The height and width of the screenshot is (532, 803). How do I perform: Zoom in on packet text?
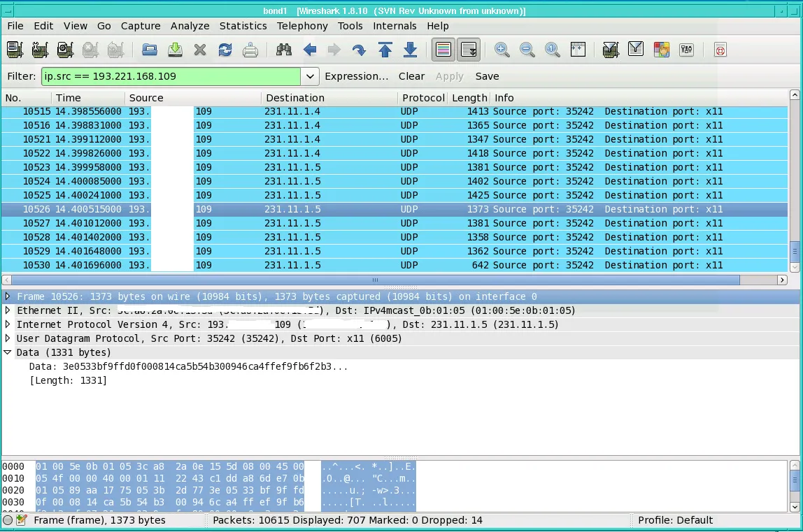(502, 50)
